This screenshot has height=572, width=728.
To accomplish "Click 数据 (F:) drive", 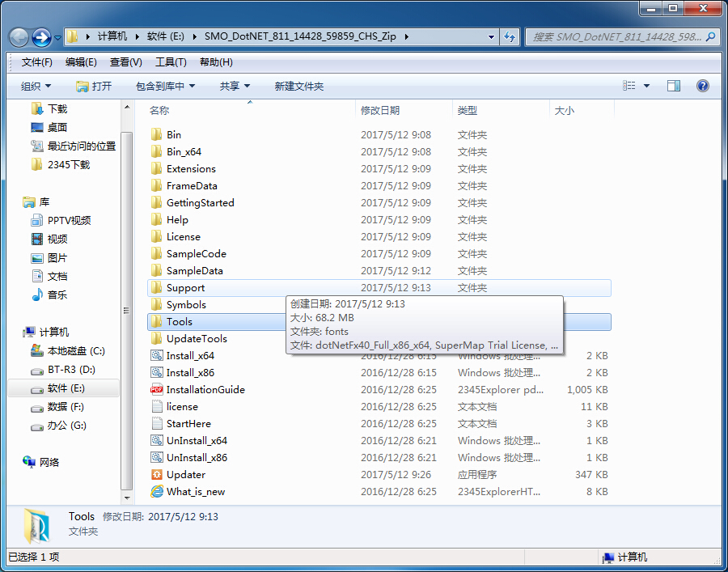I will point(57,407).
